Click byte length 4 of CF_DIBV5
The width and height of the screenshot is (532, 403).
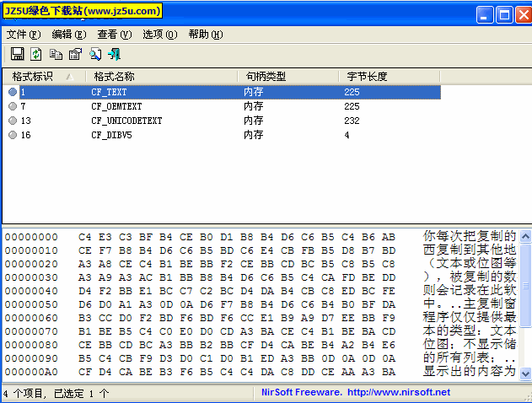point(347,135)
